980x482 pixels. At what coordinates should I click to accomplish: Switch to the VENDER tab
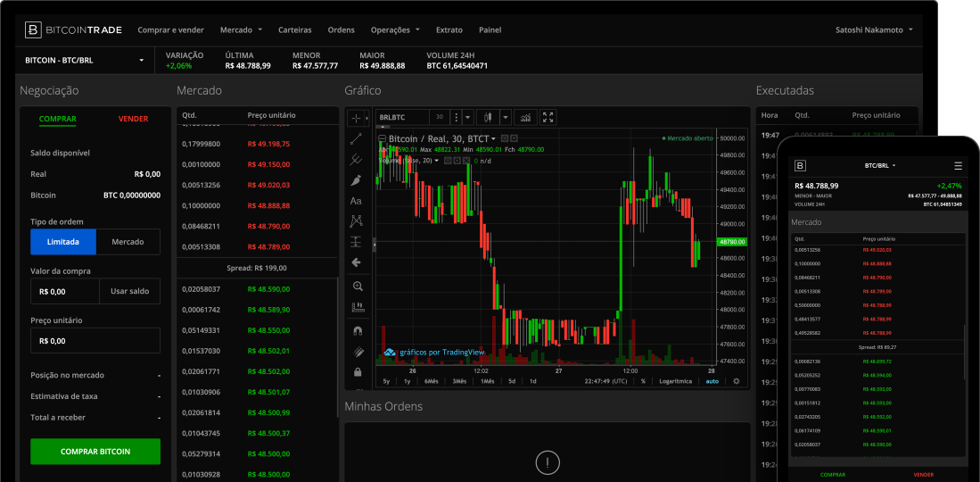coord(133,119)
